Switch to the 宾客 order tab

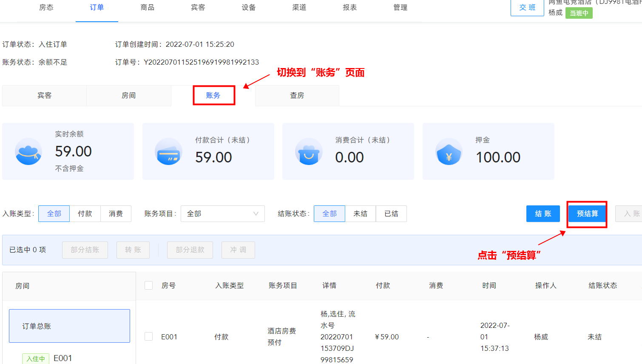(44, 95)
